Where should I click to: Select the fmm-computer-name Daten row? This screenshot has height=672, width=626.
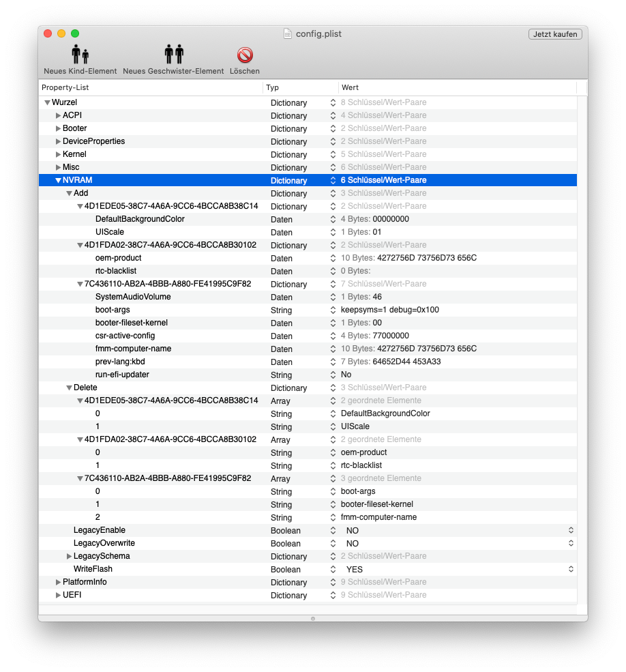[308, 349]
